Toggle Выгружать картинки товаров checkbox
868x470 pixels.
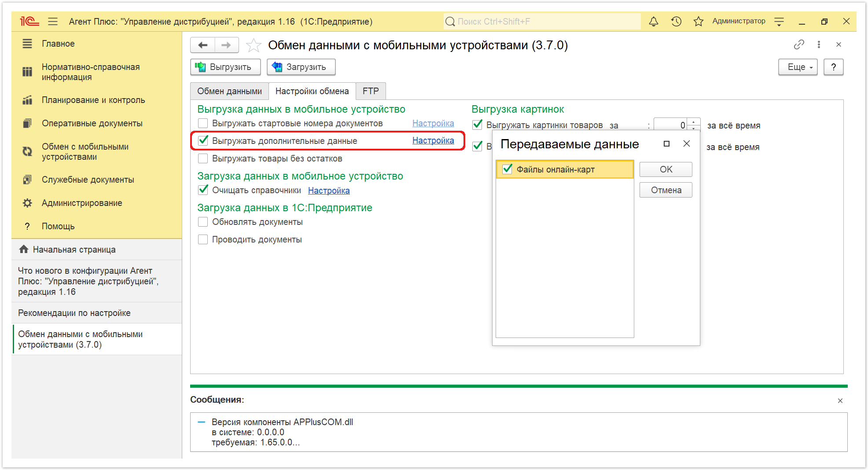click(x=477, y=125)
